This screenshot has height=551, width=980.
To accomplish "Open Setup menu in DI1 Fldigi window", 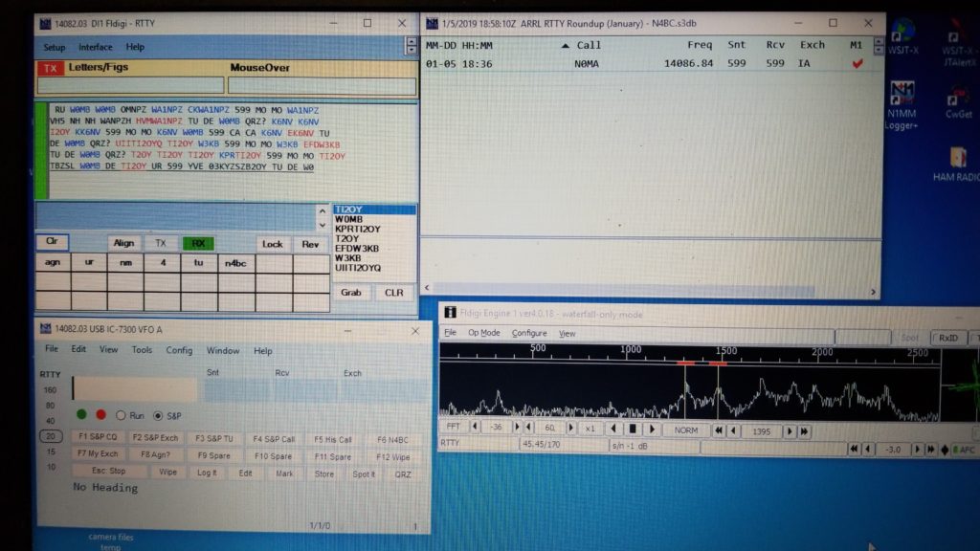I will point(54,48).
